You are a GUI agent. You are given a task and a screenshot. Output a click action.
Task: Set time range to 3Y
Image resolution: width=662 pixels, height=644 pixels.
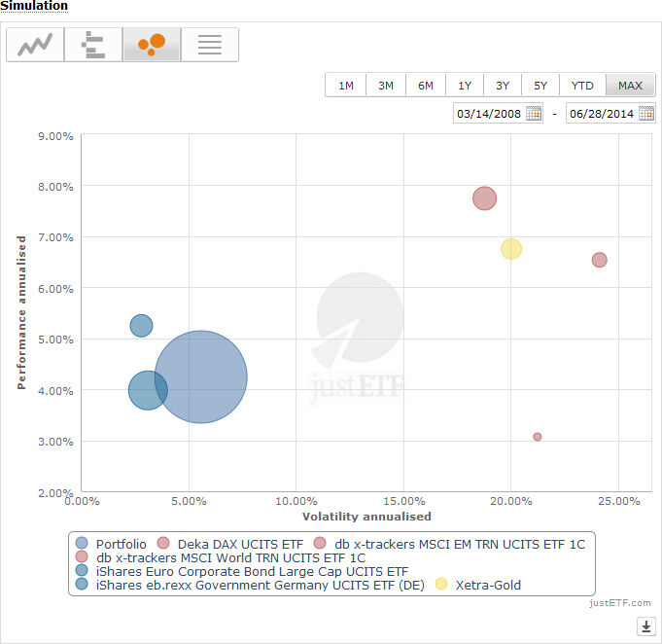(503, 86)
